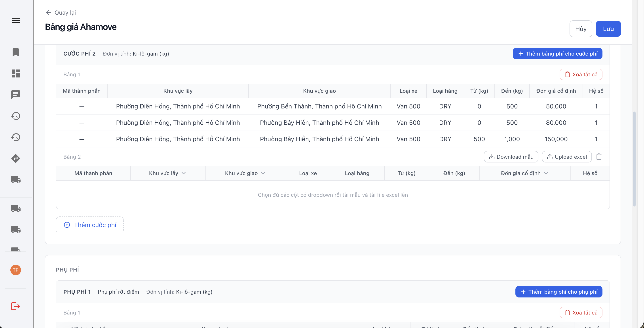Click Download mẫu button

click(511, 157)
